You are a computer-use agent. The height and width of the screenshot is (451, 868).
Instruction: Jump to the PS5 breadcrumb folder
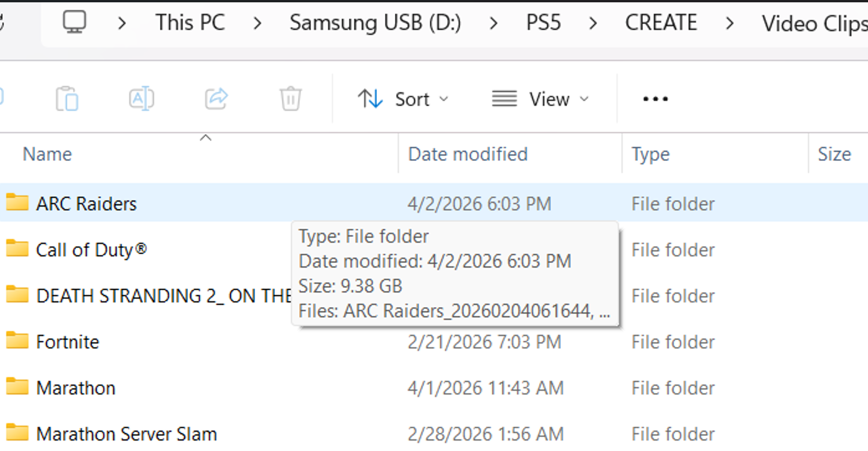pos(543,23)
